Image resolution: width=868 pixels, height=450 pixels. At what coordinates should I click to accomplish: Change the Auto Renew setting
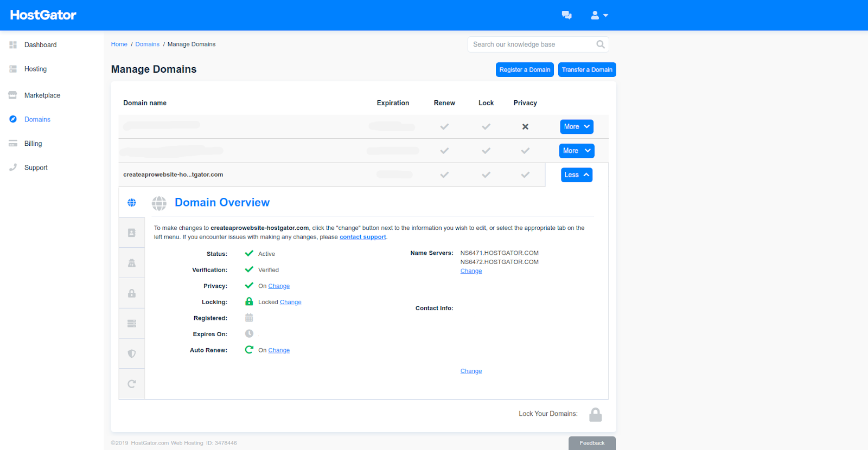[279, 351]
